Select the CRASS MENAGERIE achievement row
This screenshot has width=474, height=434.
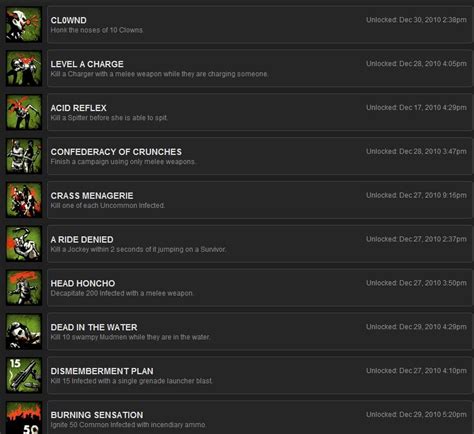tap(260, 200)
